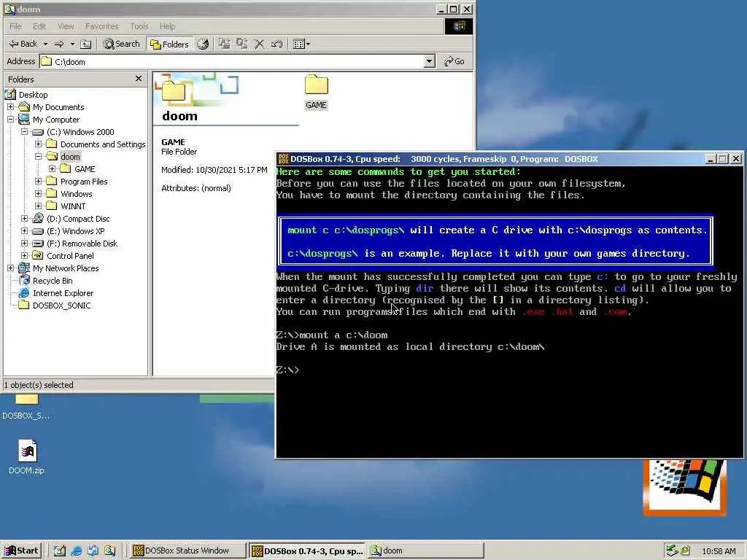Click second system tray icon beside clock
The height and width of the screenshot is (560, 747).
pyautogui.click(x=685, y=551)
